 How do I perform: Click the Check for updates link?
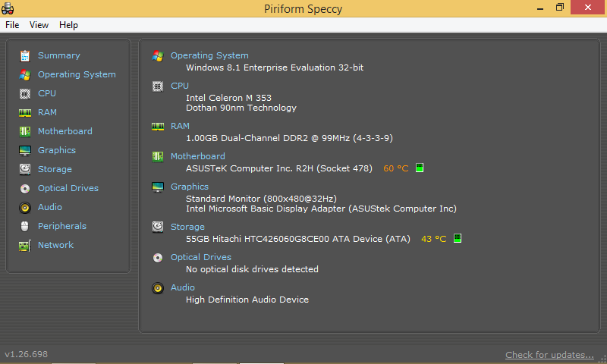(x=549, y=355)
